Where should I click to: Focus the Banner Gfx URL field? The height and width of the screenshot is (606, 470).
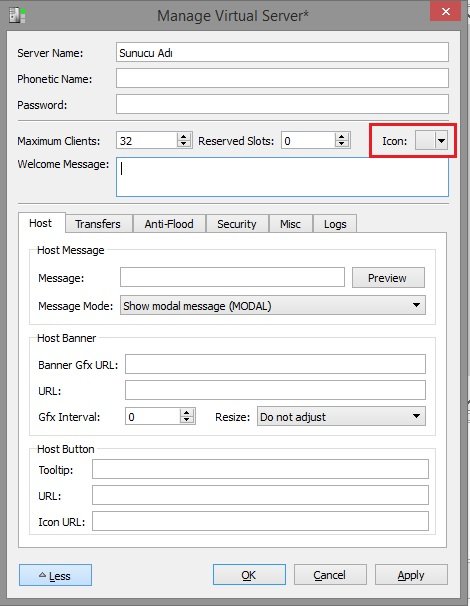tap(275, 364)
